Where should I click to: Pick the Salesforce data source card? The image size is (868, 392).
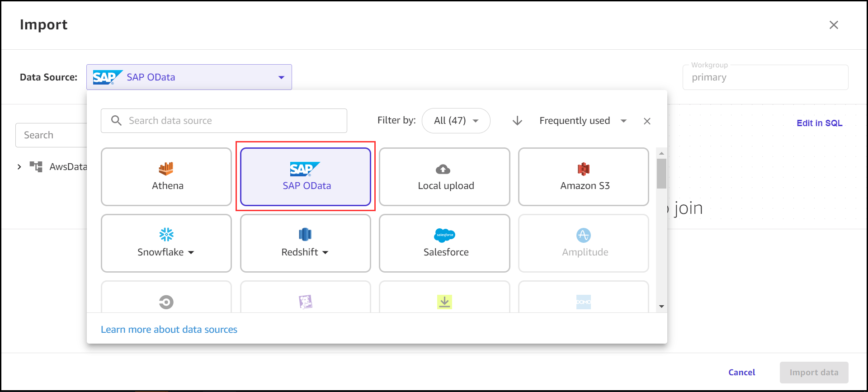pos(444,243)
